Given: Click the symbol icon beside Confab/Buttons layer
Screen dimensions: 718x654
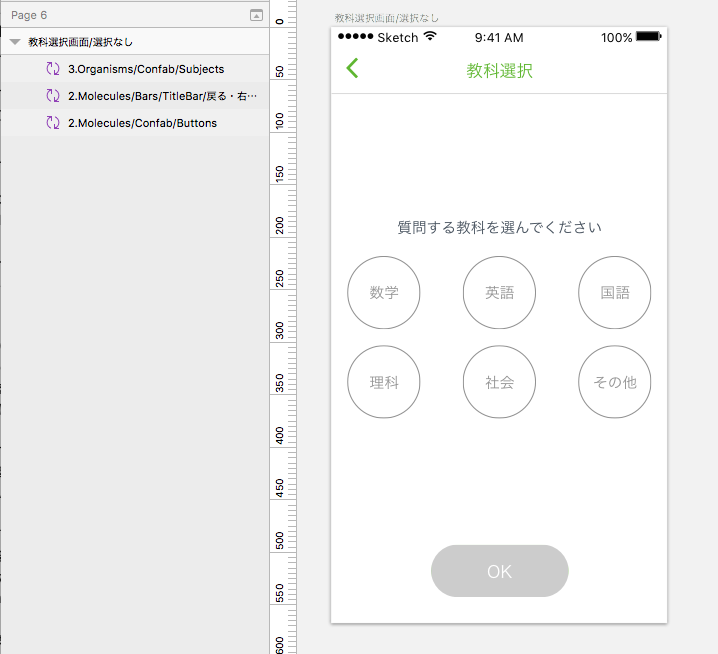Looking at the screenshot, I should pyautogui.click(x=53, y=123).
